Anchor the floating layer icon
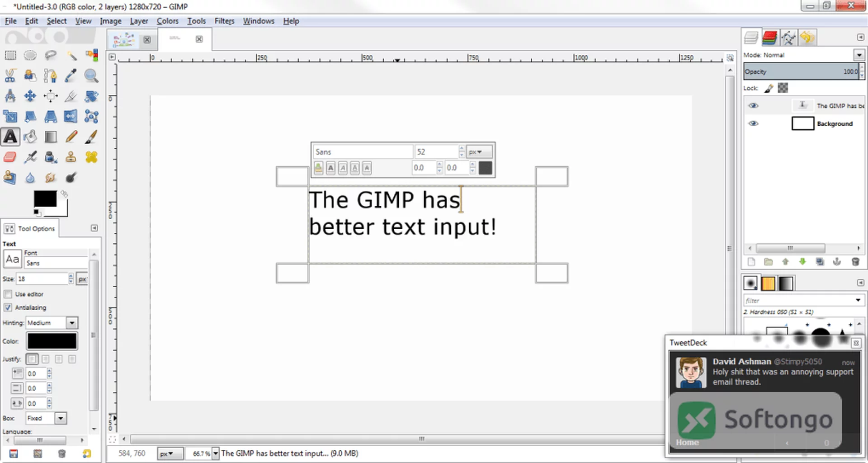Viewport: 868px width, 463px height. tap(837, 262)
